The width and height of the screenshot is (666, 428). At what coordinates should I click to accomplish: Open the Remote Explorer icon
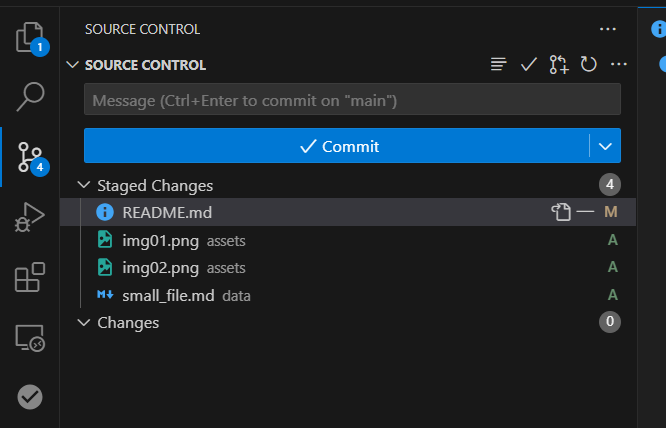click(30, 338)
